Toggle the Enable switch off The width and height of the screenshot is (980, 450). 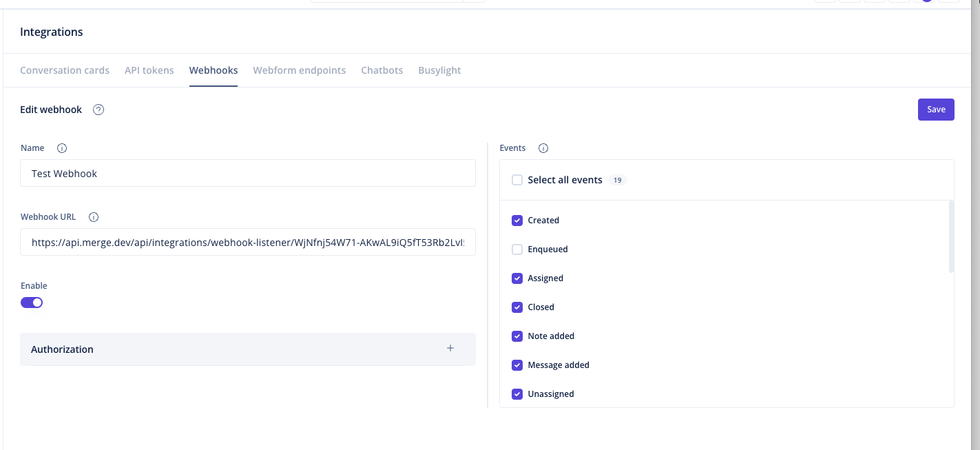[32, 303]
